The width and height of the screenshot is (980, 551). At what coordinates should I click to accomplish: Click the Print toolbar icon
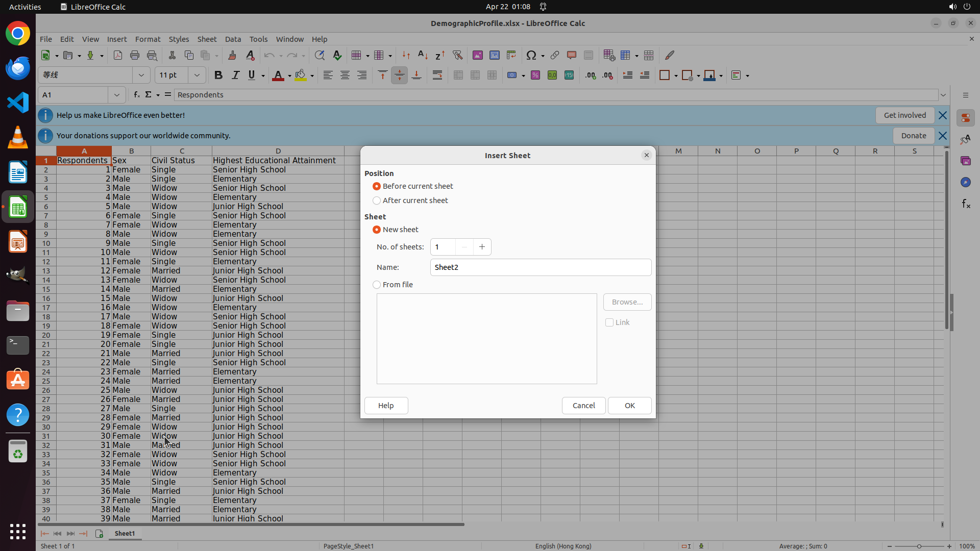(x=135, y=55)
